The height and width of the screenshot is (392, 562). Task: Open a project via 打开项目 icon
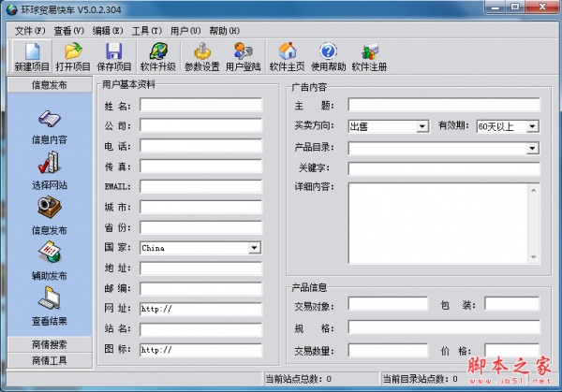coord(73,56)
